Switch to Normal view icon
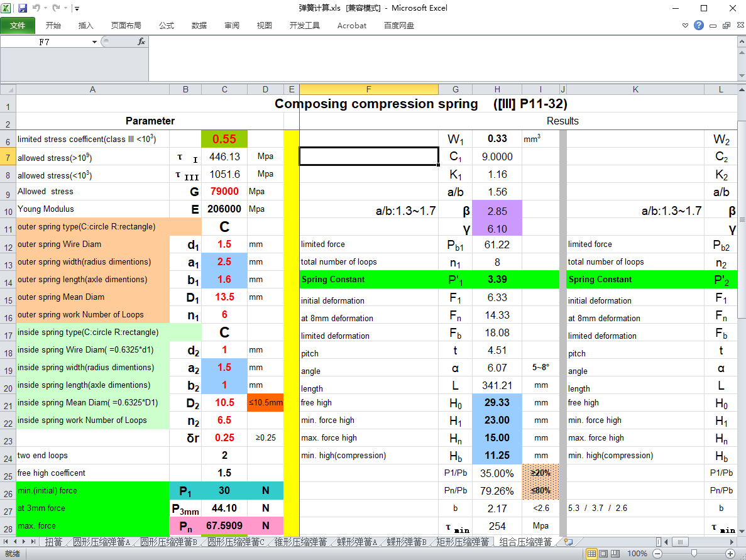The image size is (746, 560). (x=591, y=554)
